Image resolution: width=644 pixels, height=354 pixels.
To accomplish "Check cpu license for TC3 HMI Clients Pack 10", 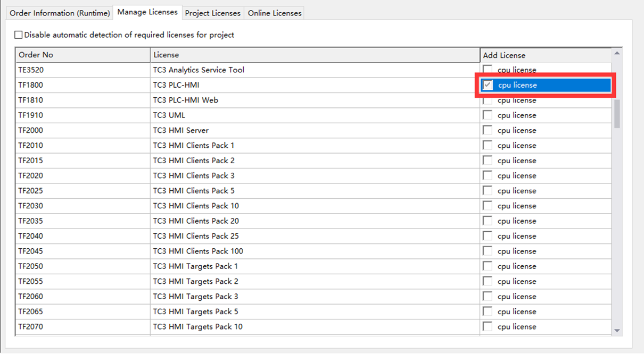I will (x=488, y=206).
